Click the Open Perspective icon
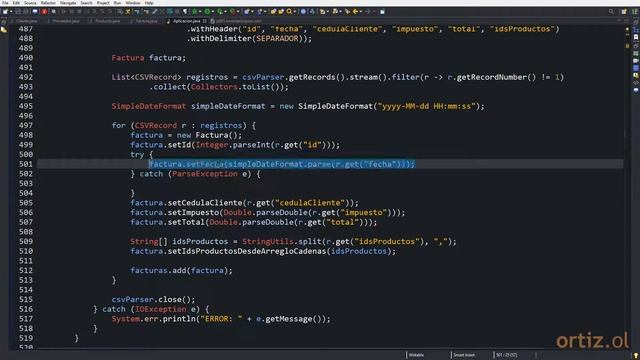The width and height of the screenshot is (640, 360). click(x=624, y=11)
